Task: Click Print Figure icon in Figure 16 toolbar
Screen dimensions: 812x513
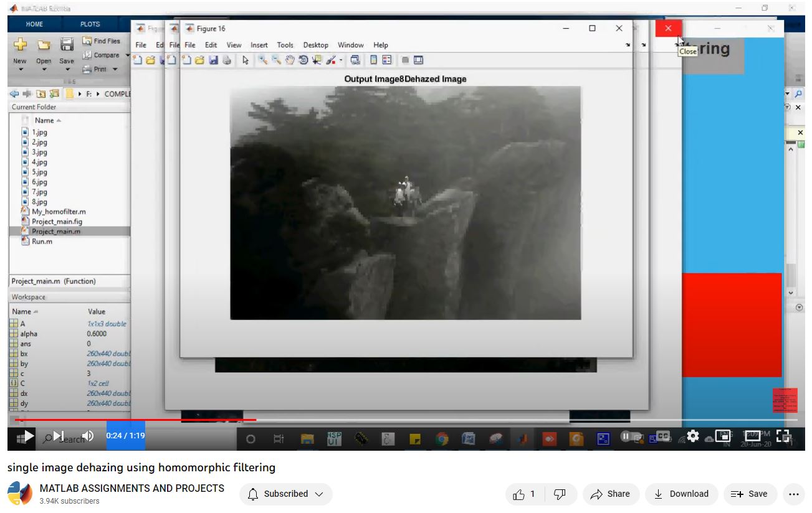Action: [227, 60]
